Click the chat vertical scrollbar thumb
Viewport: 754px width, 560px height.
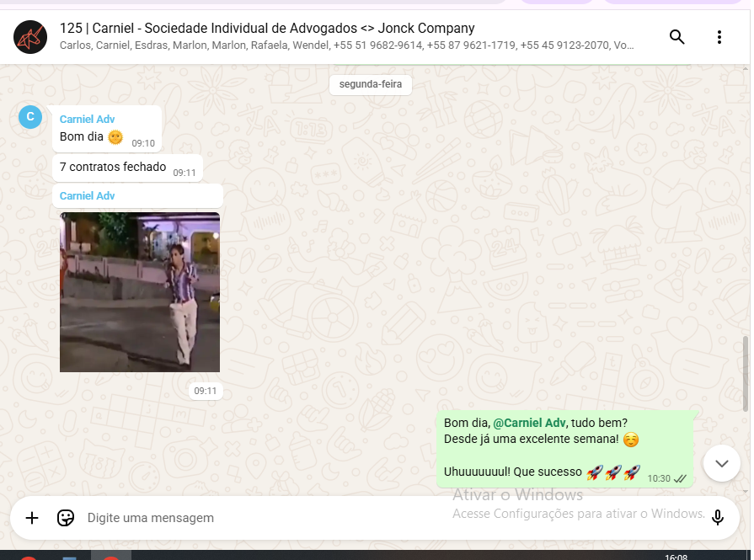[x=746, y=374]
